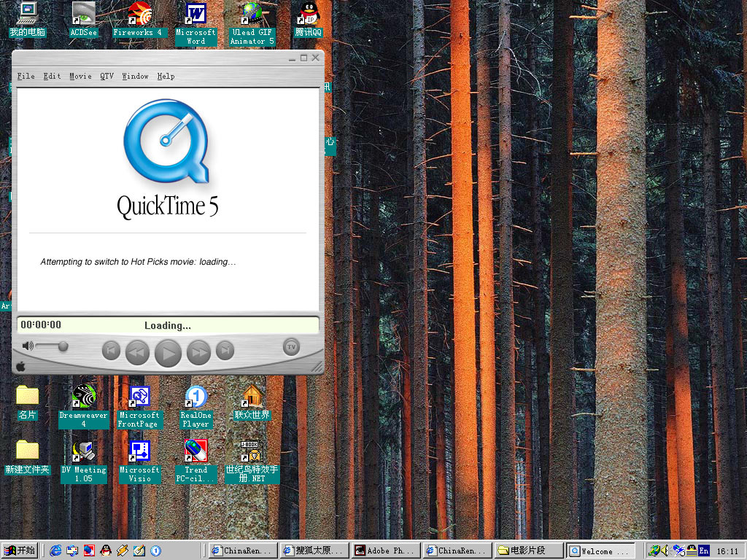Switch to the first ChinaRen taskbar window
The height and width of the screenshot is (560, 747).
pyautogui.click(x=243, y=551)
